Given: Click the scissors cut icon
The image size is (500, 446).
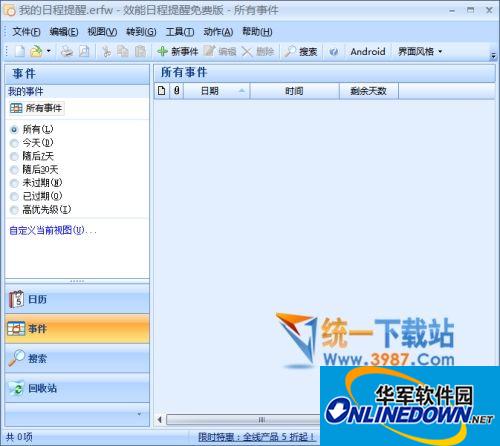Looking at the screenshot, I should [107, 52].
